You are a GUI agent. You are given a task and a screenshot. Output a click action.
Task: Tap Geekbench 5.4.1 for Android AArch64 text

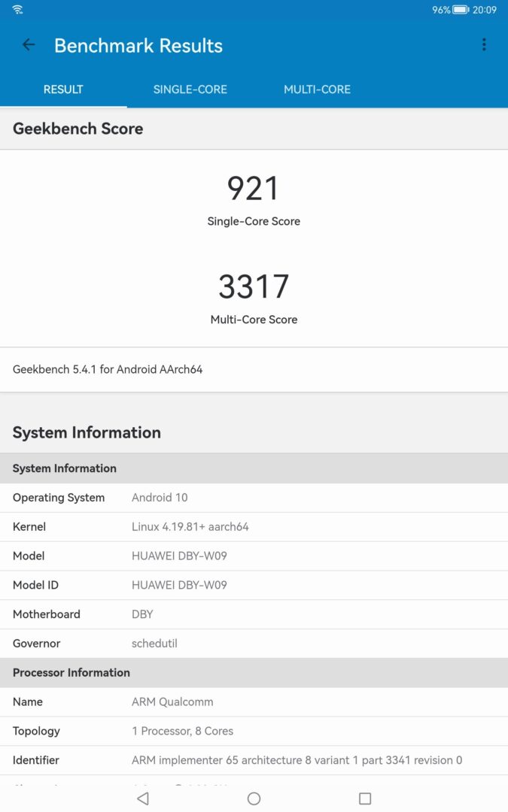coord(108,369)
